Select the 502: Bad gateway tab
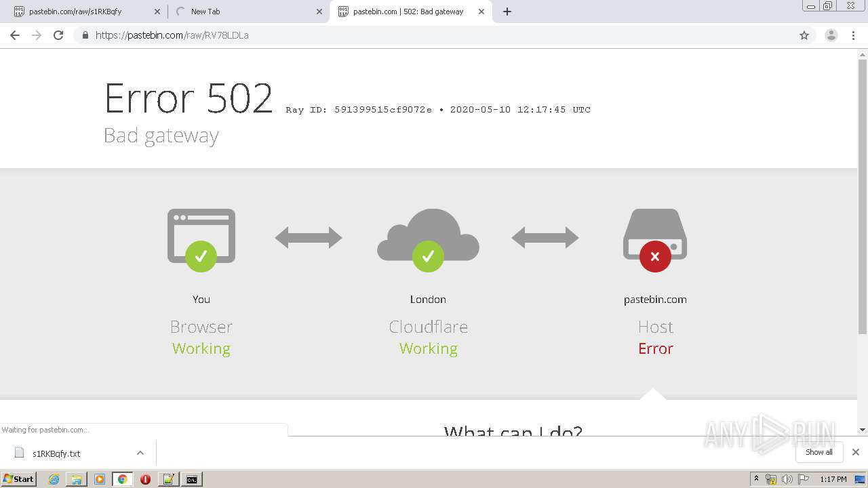The height and width of the screenshot is (488, 868). point(412,12)
